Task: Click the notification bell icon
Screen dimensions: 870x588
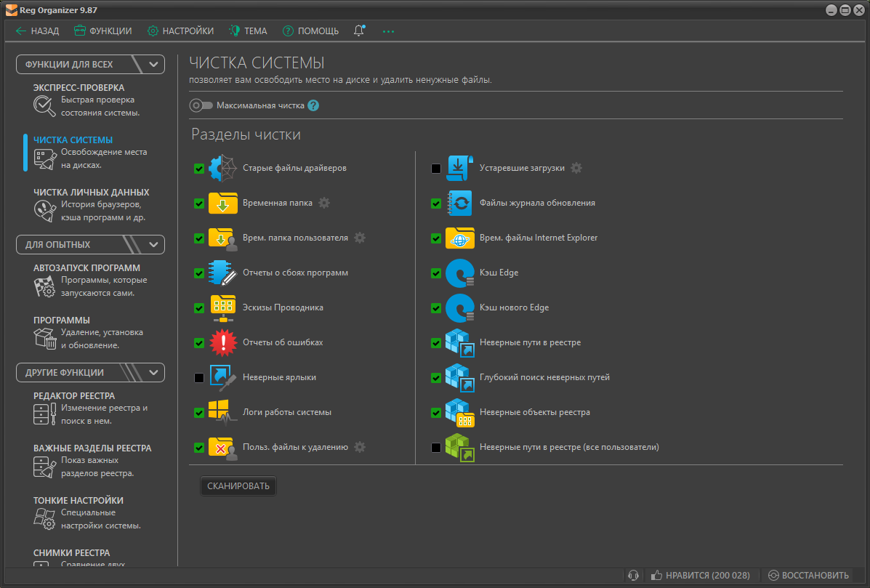Action: 358,31
